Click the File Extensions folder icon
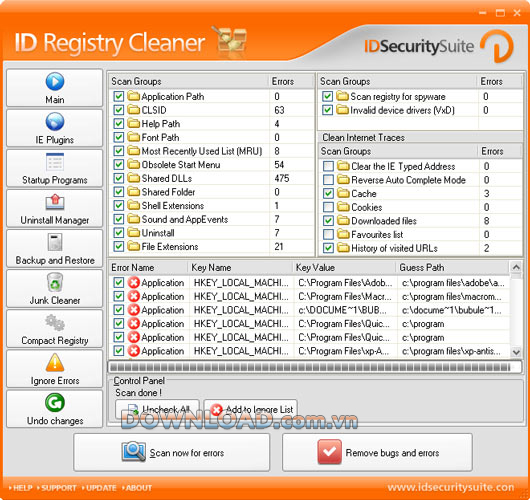The height and width of the screenshot is (500, 530). coord(134,246)
